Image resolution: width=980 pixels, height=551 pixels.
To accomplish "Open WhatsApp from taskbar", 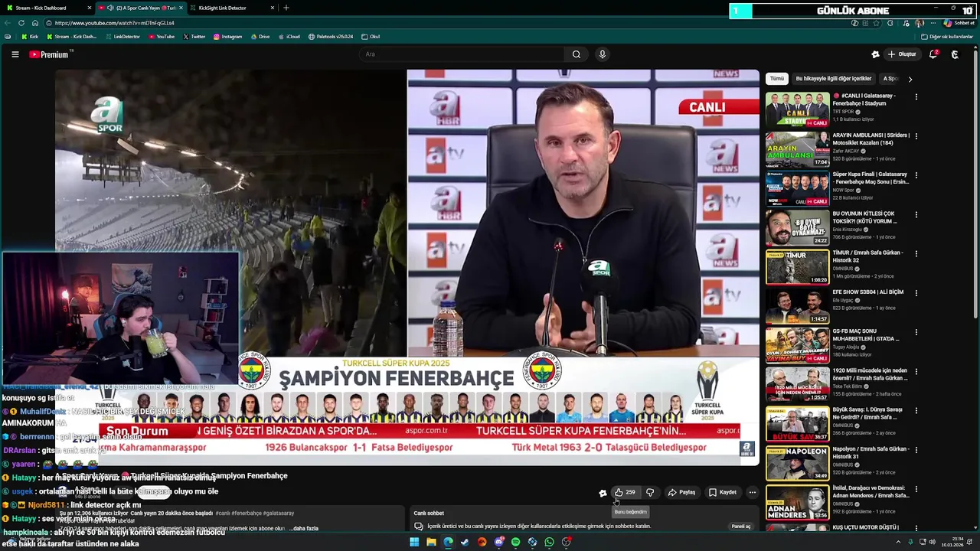I will coord(549,542).
